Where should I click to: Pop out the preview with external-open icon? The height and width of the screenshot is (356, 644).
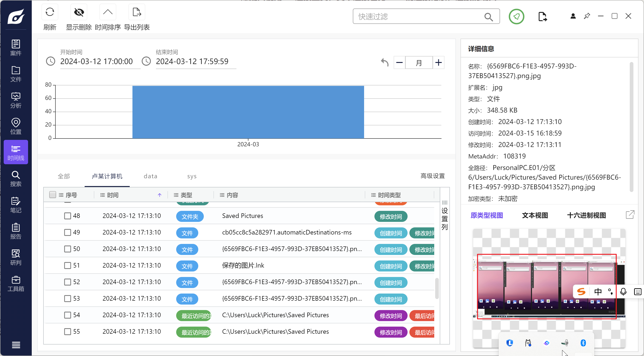630,215
